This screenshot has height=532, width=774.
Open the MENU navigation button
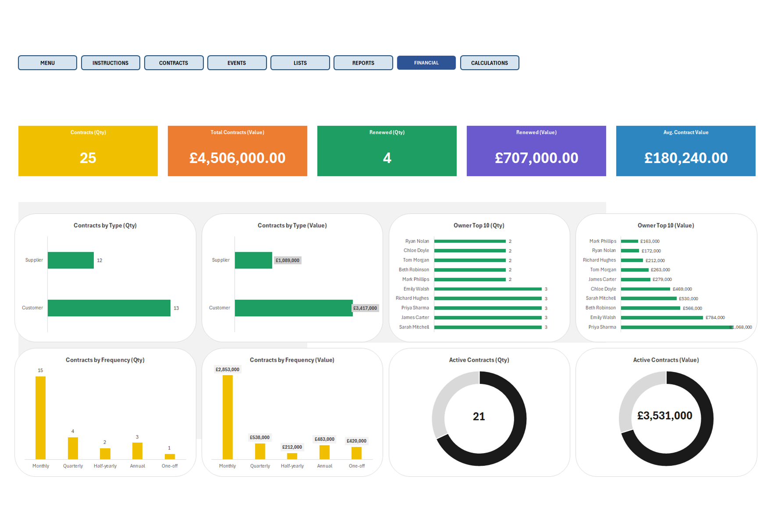[x=47, y=63]
